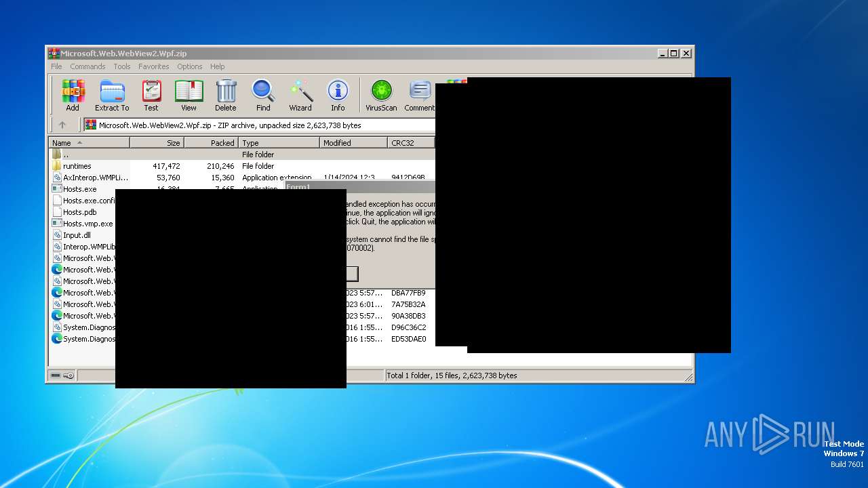Click the Add toolbar icon
This screenshot has width=868, height=488.
tap(73, 91)
